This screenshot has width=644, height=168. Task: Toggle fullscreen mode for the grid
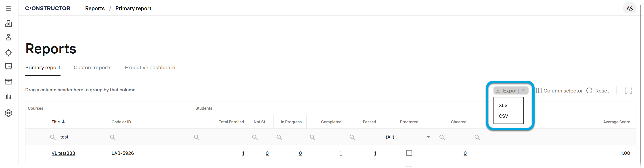click(x=628, y=90)
